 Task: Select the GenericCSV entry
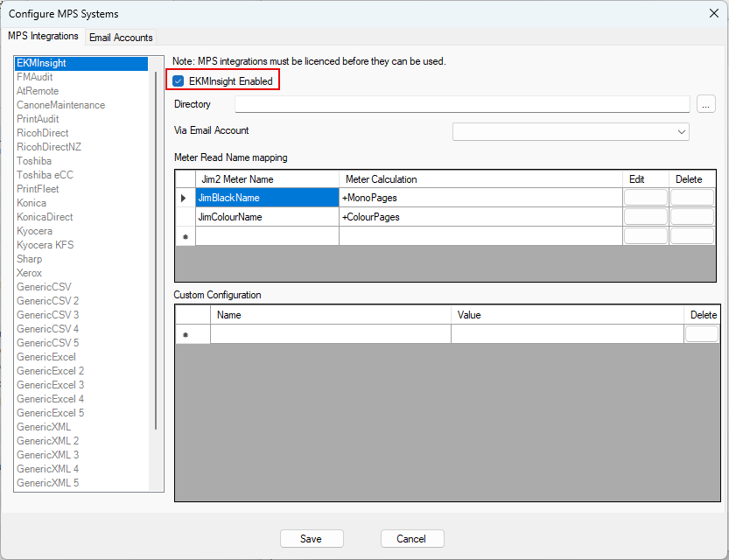click(x=81, y=287)
